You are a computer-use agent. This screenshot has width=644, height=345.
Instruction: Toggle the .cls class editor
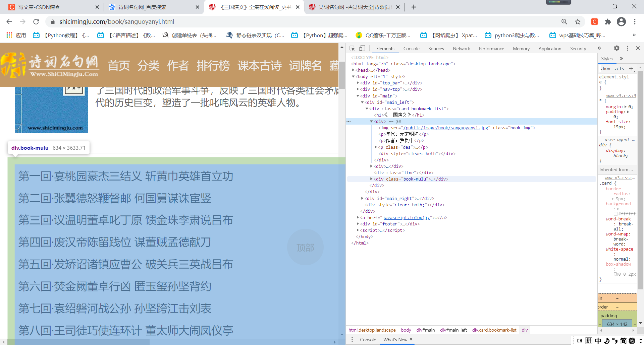(620, 68)
